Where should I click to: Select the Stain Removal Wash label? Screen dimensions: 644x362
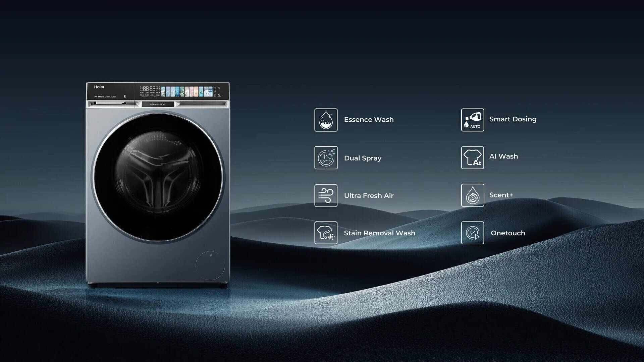point(379,233)
